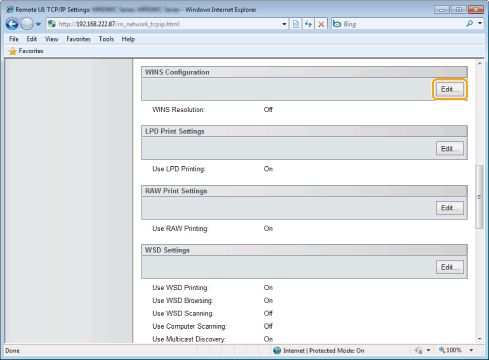The width and height of the screenshot is (489, 360).
Task: Click Edit under RAW Print Settings
Action: [x=450, y=208]
